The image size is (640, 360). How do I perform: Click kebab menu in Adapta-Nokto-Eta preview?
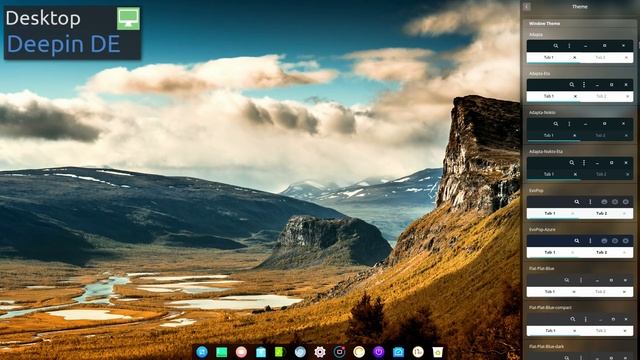pos(584,162)
